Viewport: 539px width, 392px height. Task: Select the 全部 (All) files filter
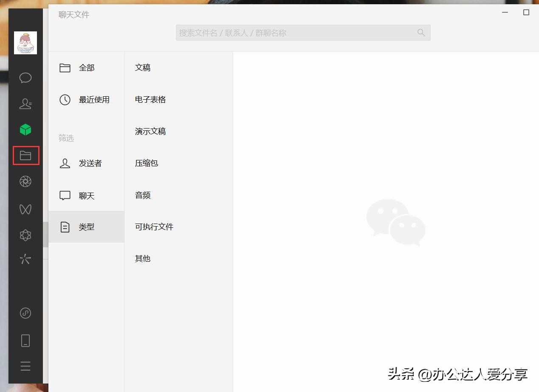pyautogui.click(x=86, y=67)
